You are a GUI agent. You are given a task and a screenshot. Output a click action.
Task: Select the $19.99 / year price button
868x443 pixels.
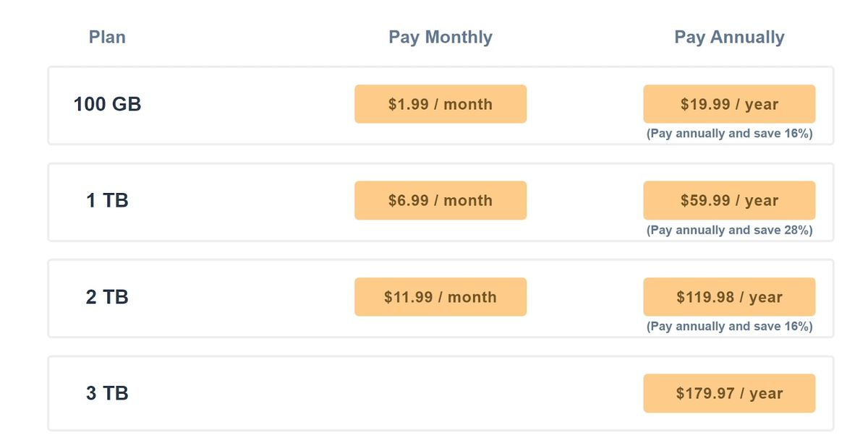[729, 104]
